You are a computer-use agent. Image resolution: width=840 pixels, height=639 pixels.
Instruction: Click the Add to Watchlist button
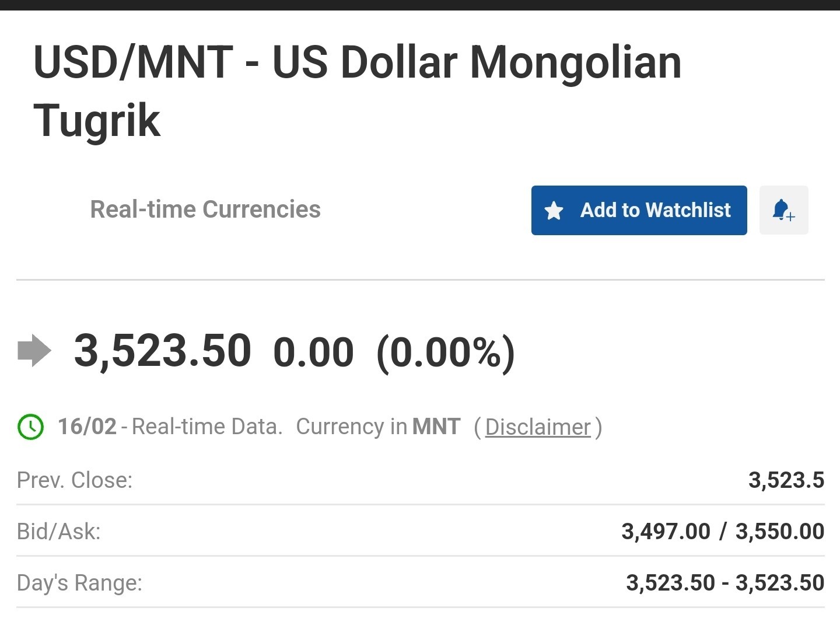[639, 210]
